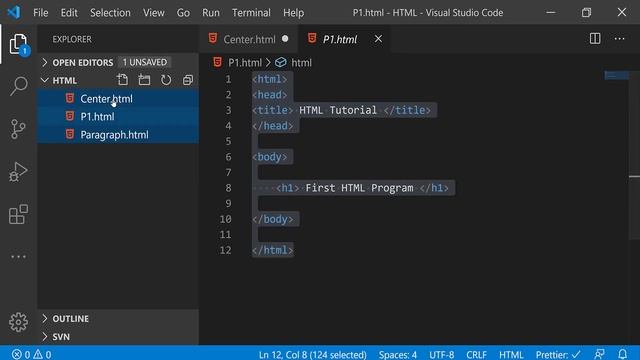Click the VS Code logo icon
640x360 pixels.
coord(13,12)
